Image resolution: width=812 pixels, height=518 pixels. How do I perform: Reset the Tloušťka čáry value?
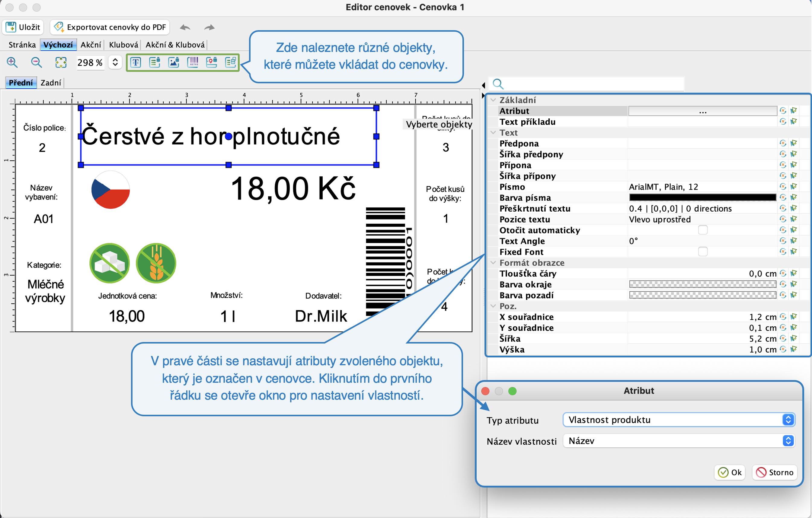click(x=783, y=273)
